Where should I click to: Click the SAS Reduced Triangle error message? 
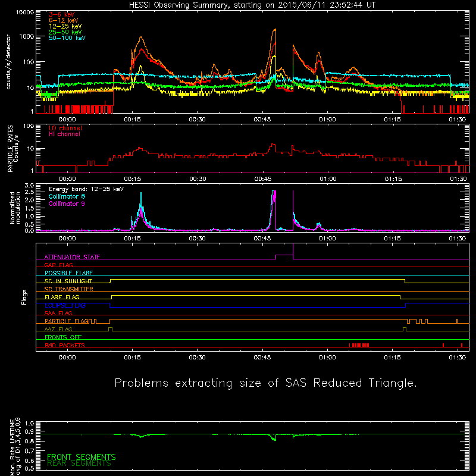pos(265,383)
